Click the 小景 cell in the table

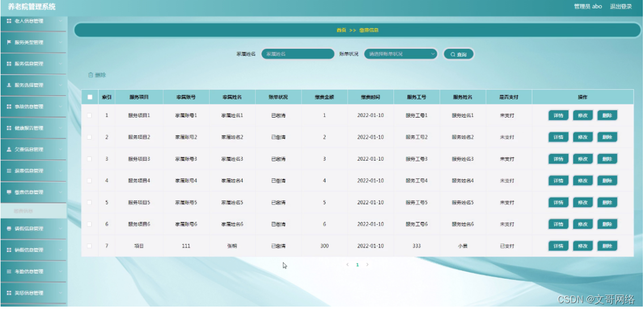tap(463, 246)
